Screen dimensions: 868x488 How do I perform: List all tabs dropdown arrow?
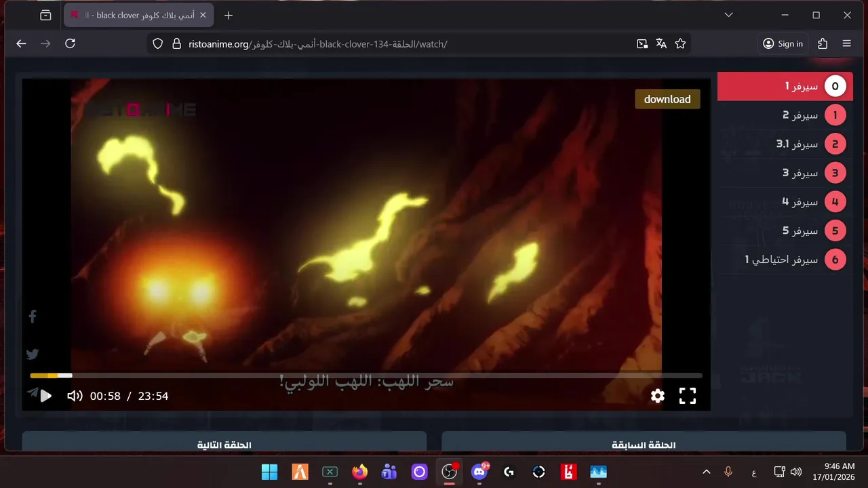pos(728,15)
